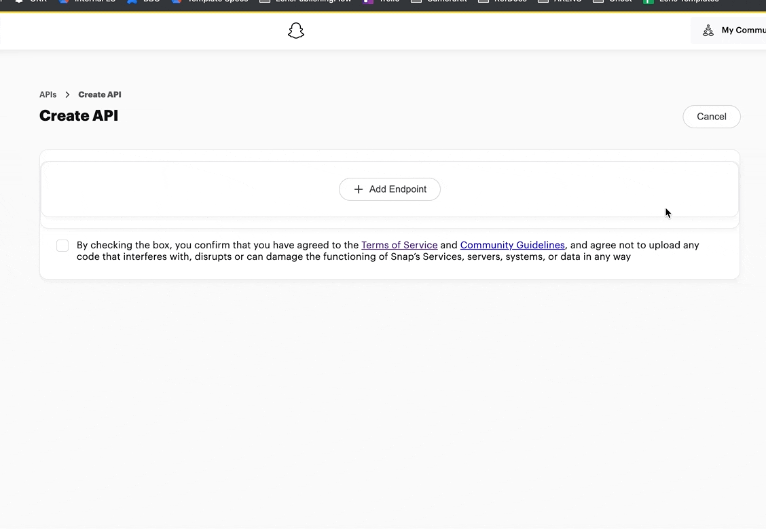Click the Snapchat ghost logo
This screenshot has width=766, height=532.
tap(296, 31)
